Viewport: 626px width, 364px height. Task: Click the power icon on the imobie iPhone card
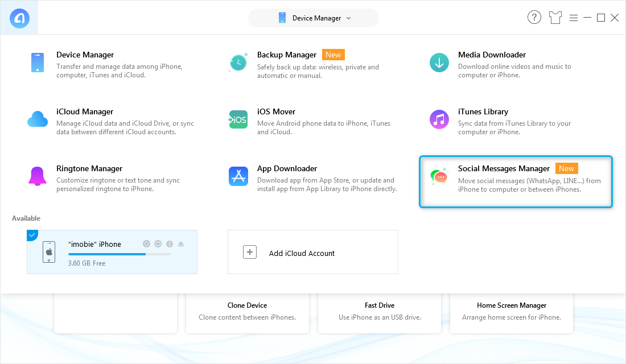pos(158,244)
